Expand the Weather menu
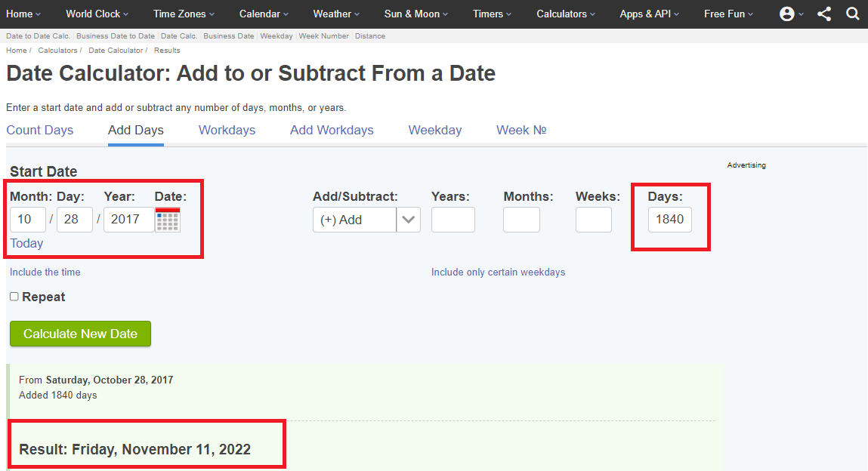Screen dimensions: 868x471 click(336, 14)
